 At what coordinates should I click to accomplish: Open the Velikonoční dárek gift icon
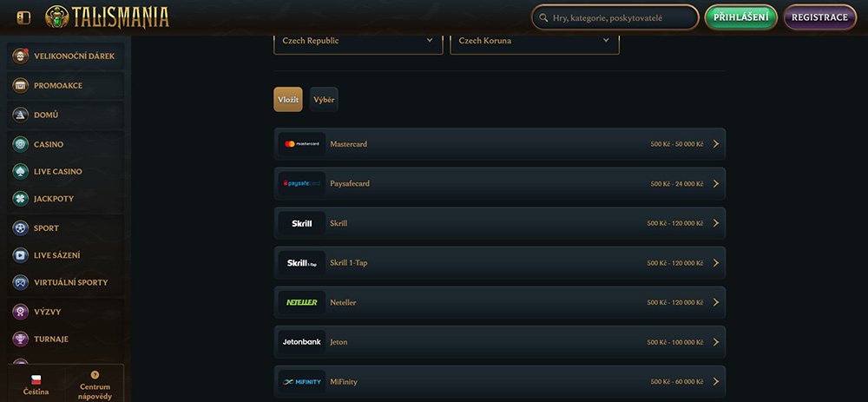(21, 56)
